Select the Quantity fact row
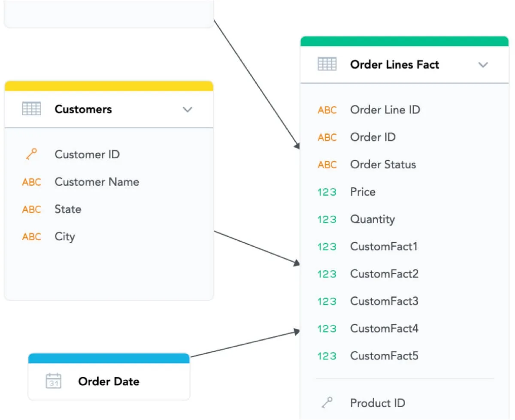The image size is (515, 420). click(372, 219)
